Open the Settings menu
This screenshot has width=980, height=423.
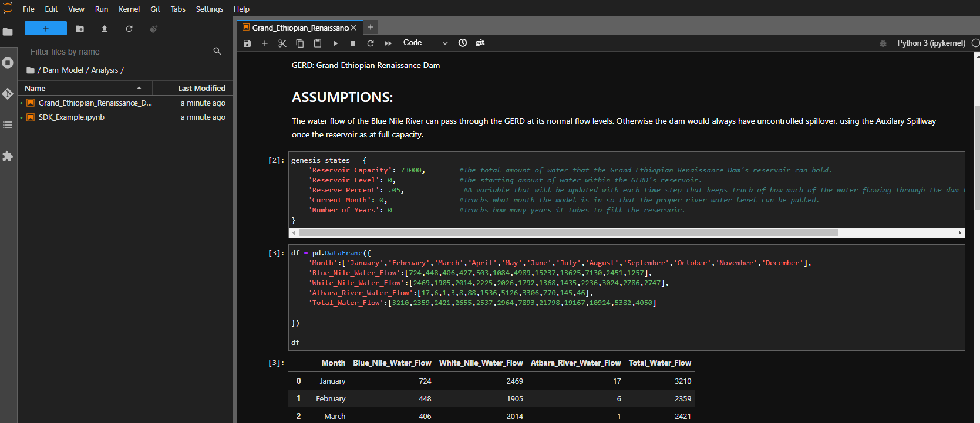point(210,9)
